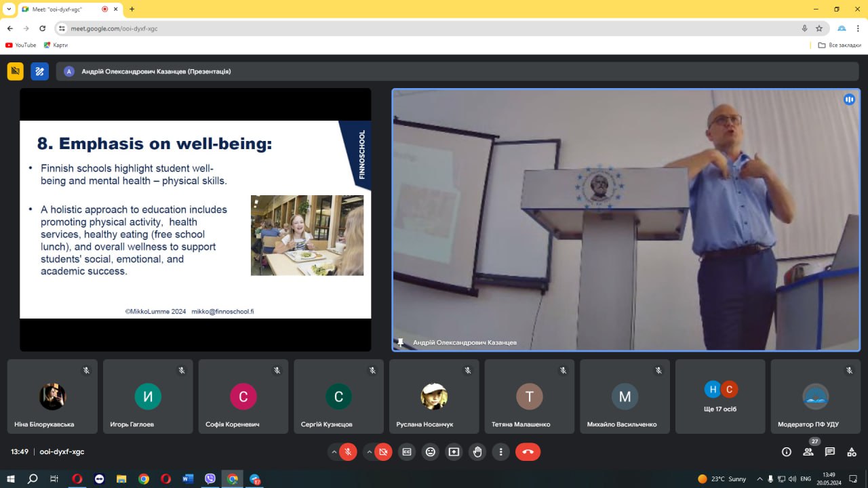This screenshot has height=488, width=868.
Task: Open the three-dot more options menu
Action: click(501, 451)
